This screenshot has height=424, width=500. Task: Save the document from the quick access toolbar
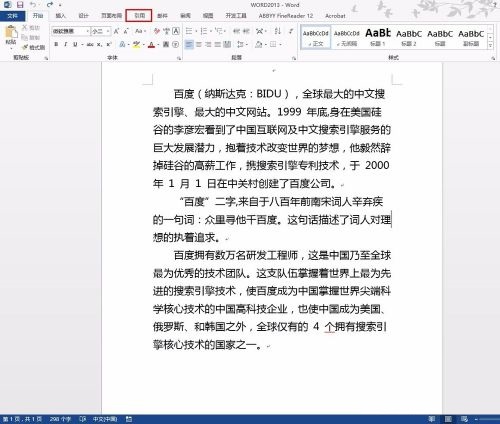point(20,5)
